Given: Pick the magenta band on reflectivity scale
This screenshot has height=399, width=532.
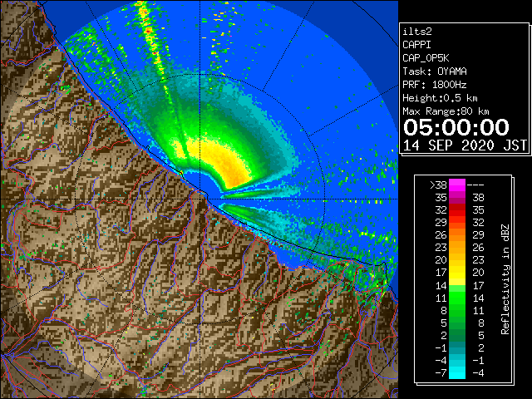Looking at the screenshot, I should 457,185.
